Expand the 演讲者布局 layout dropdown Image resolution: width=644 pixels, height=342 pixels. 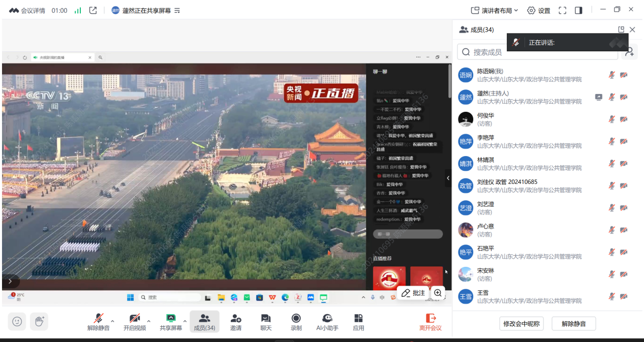494,10
